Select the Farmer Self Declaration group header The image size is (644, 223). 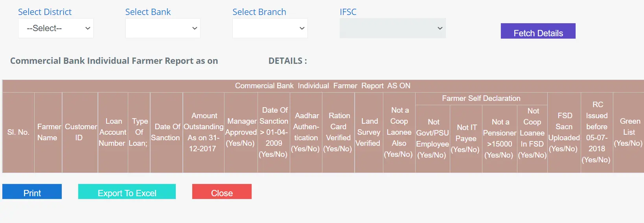[x=481, y=98]
